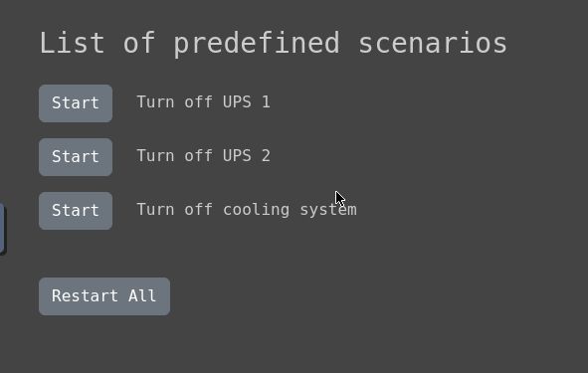Screen dimensions: 588x373
Task: Click 'UPS 2' in the second scenario description
Action: [247, 155]
